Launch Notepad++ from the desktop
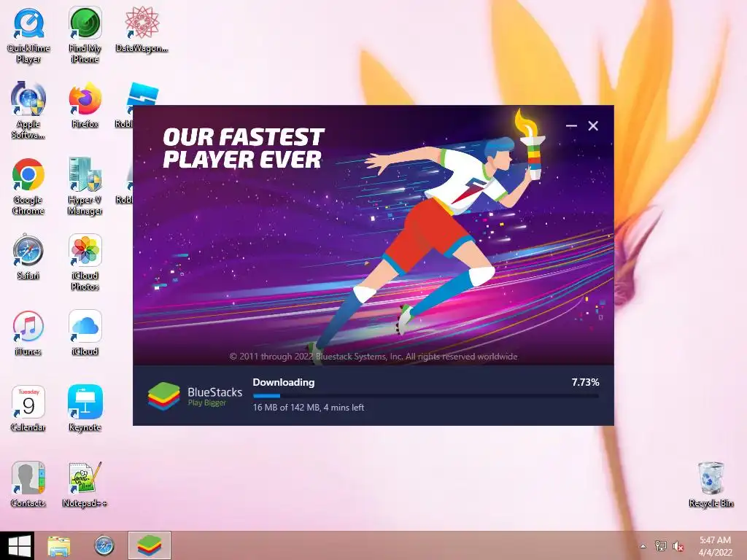The height and width of the screenshot is (560, 747). [85, 484]
